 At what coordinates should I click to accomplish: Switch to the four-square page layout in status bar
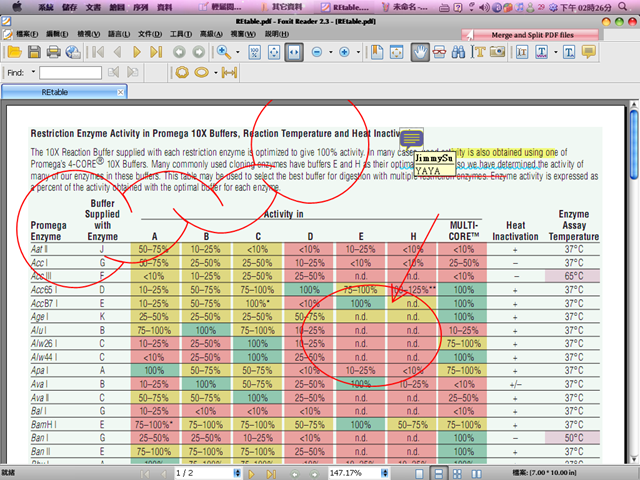(457, 473)
